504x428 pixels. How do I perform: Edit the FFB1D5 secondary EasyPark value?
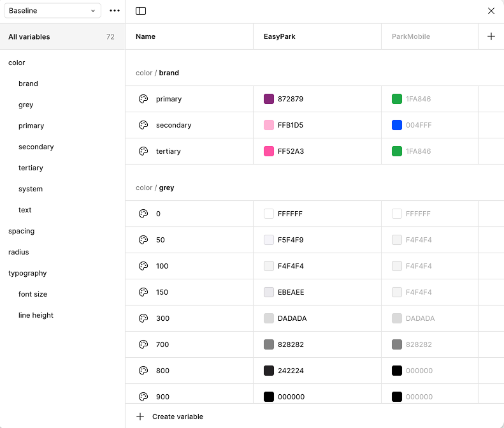point(291,125)
